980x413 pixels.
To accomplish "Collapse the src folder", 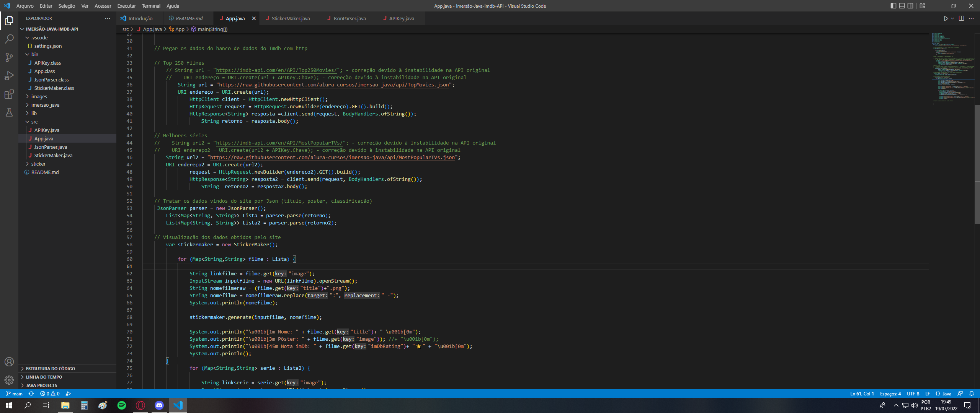I will 34,122.
